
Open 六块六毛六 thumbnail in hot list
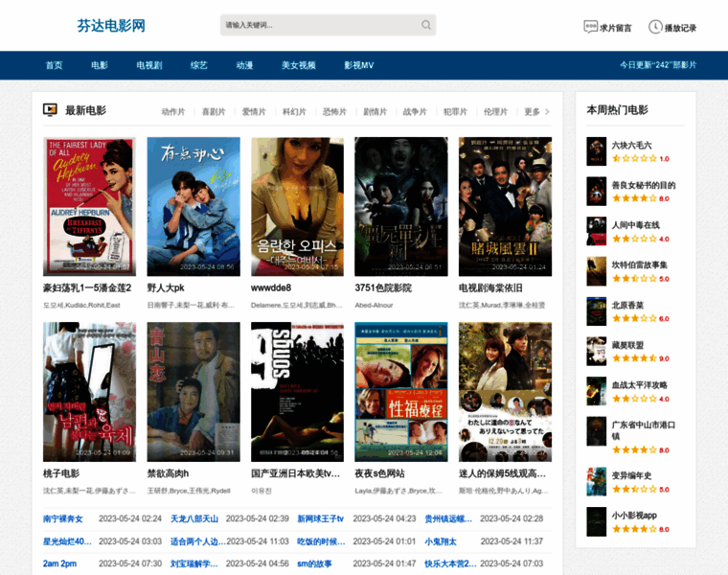596,151
